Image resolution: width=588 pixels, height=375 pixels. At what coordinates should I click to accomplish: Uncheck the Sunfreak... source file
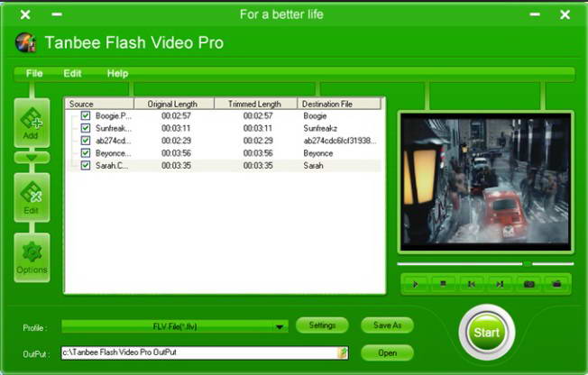pyautogui.click(x=86, y=128)
